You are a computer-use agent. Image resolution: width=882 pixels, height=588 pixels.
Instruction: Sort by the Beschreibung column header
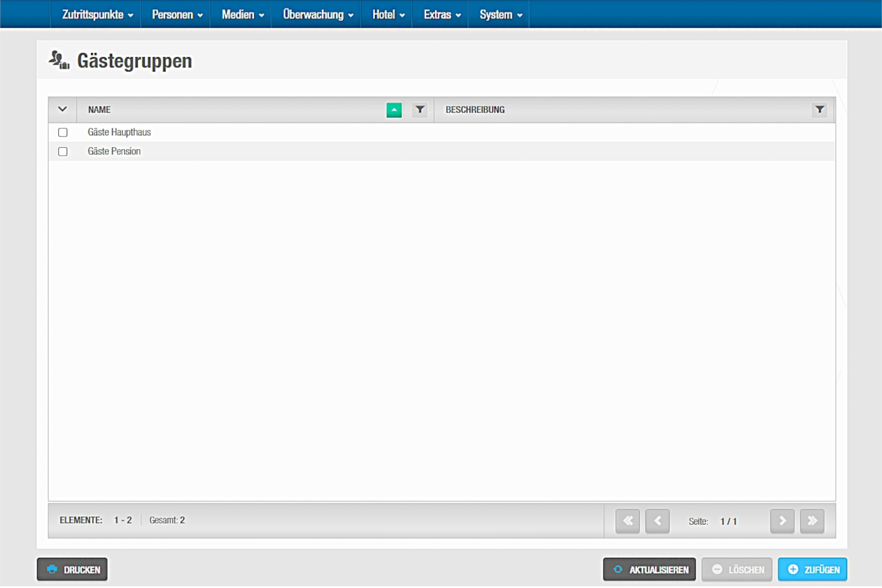475,110
